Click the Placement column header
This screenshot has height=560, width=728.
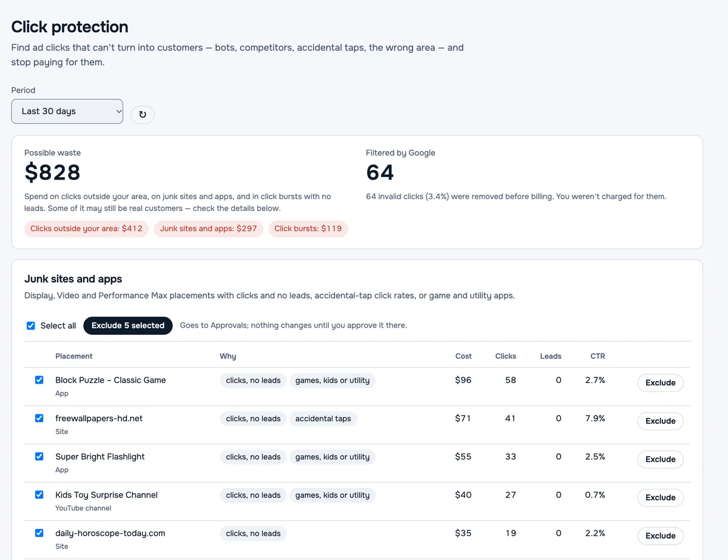[x=74, y=356]
